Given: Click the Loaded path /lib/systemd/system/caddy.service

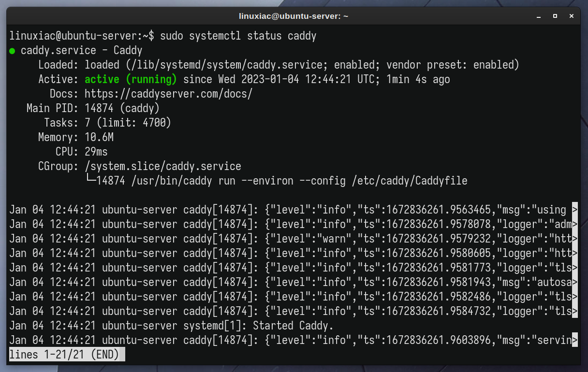Looking at the screenshot, I should tap(226, 65).
